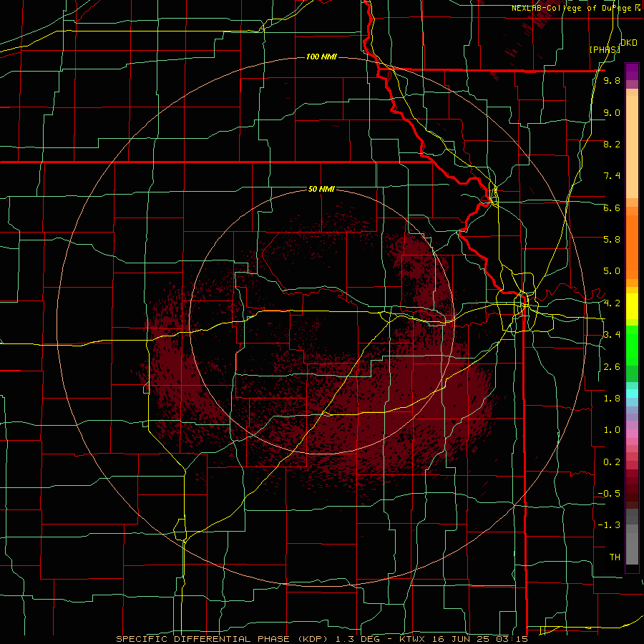Click the 50 NMI range ring label
The width and height of the screenshot is (644, 644).
click(x=321, y=189)
